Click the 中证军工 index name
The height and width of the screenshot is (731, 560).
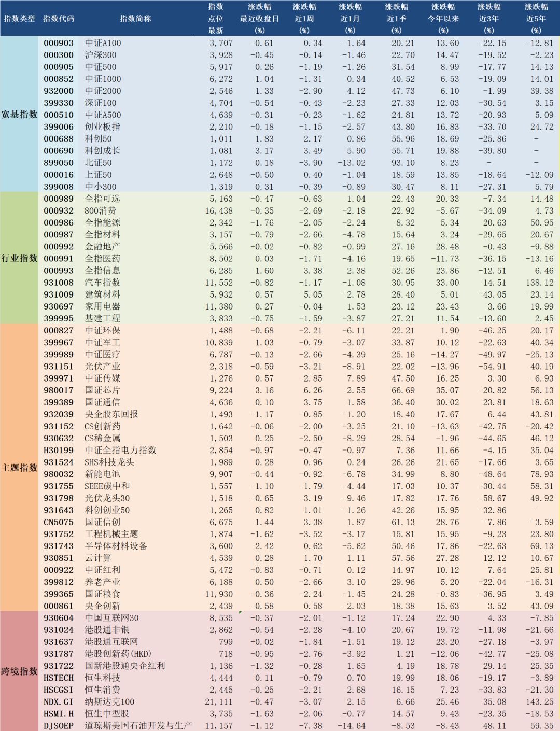[103, 343]
